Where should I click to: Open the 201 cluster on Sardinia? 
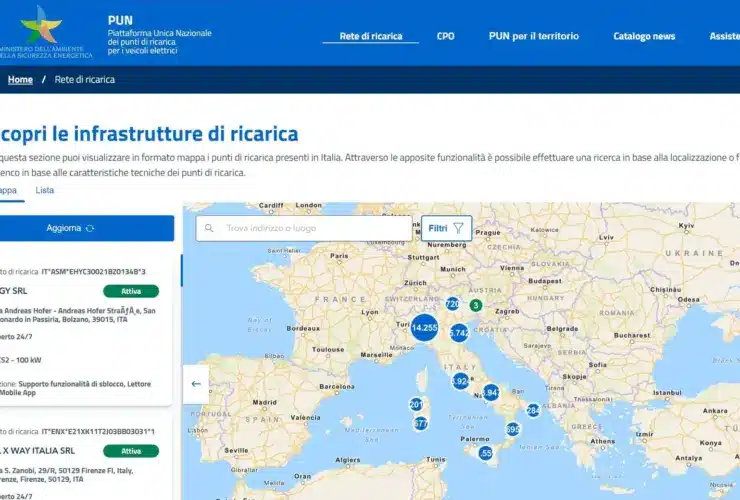point(416,404)
